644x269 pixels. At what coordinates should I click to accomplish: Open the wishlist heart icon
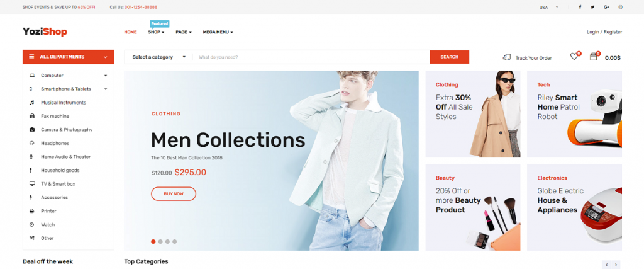coord(574,57)
